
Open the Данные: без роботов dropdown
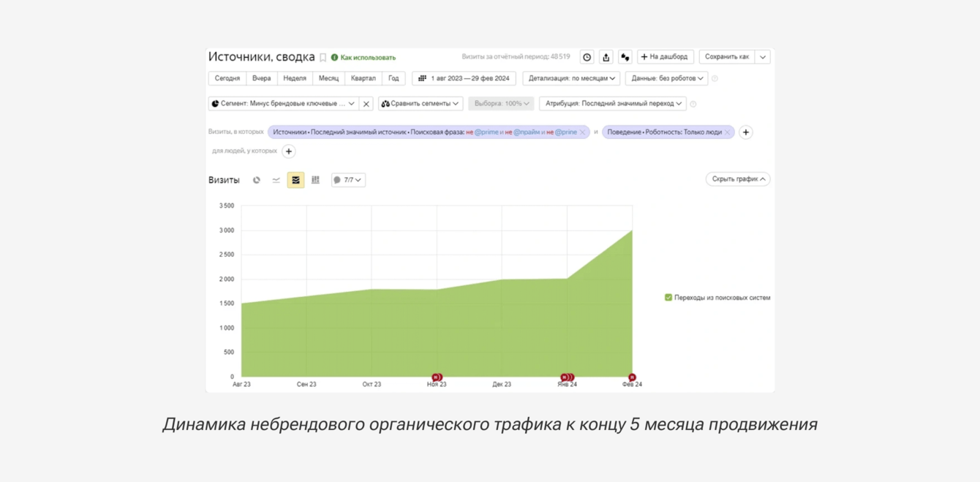(x=666, y=78)
